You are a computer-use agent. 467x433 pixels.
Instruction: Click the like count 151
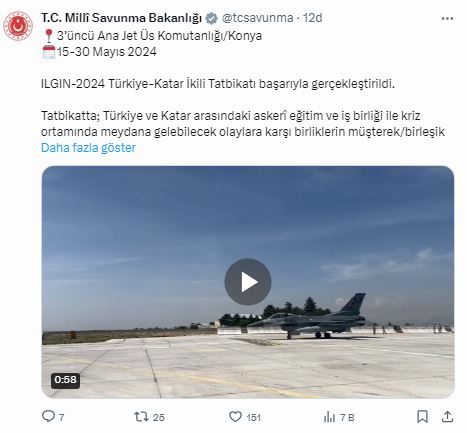(253, 417)
